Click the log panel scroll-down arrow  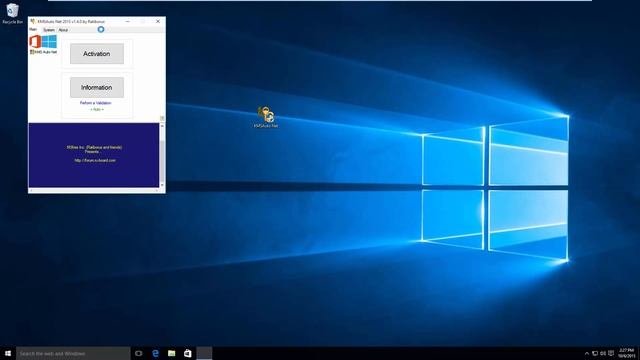162,185
